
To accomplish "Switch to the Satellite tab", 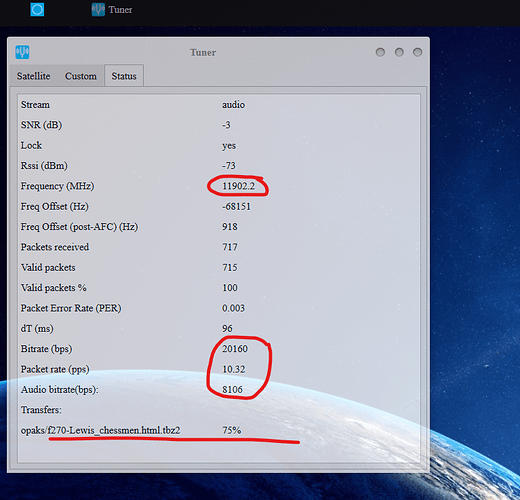I will [33, 76].
